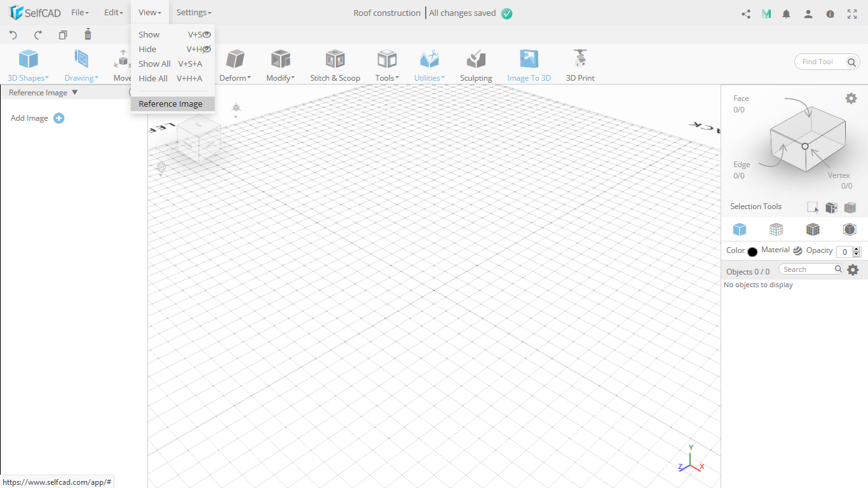The height and width of the screenshot is (488, 868).
Task: Choose Reference Image from View menu
Action: tap(173, 104)
